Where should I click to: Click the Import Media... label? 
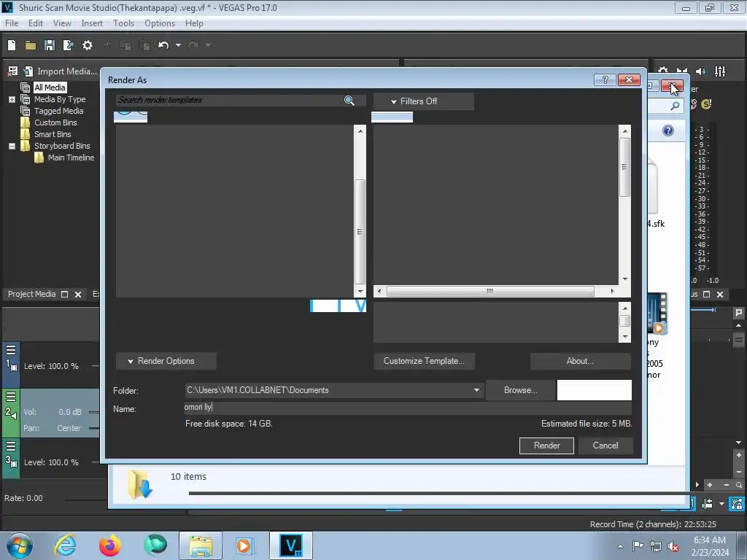[x=66, y=71]
